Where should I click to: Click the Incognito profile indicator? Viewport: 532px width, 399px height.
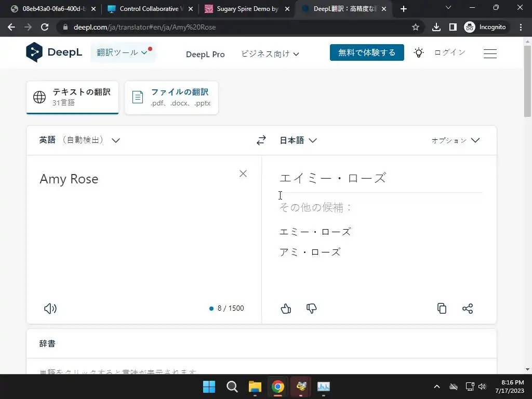(485, 27)
